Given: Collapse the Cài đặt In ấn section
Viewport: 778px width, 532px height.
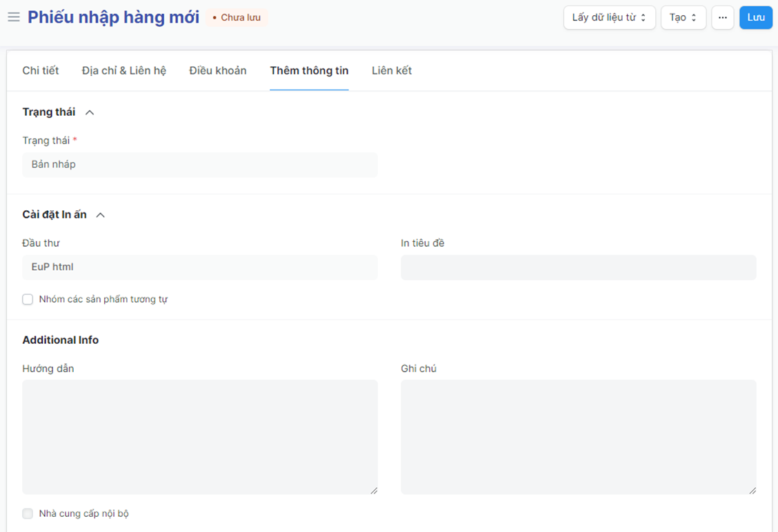Looking at the screenshot, I should coord(101,215).
